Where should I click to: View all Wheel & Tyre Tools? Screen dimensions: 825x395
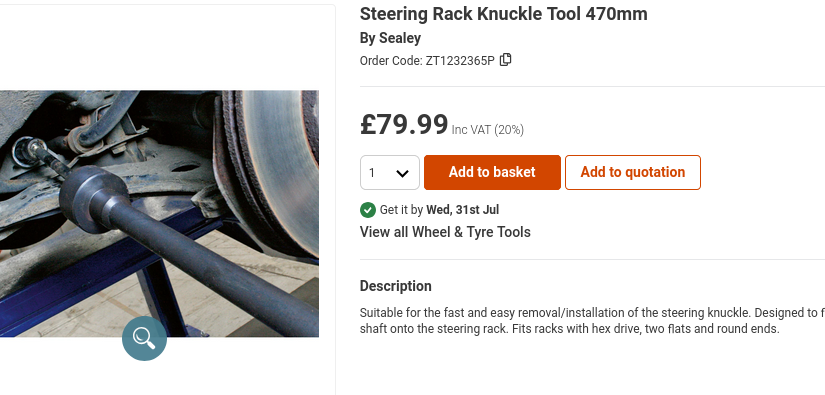445,232
